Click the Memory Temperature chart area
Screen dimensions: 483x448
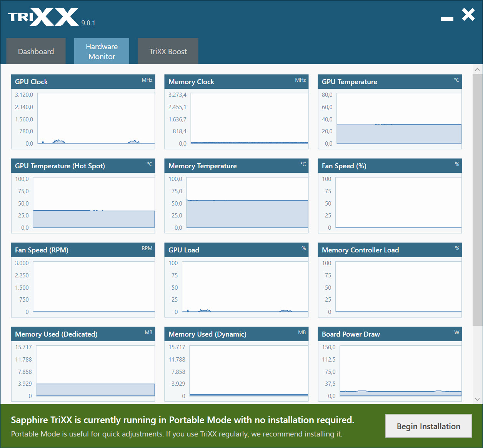[x=247, y=202]
